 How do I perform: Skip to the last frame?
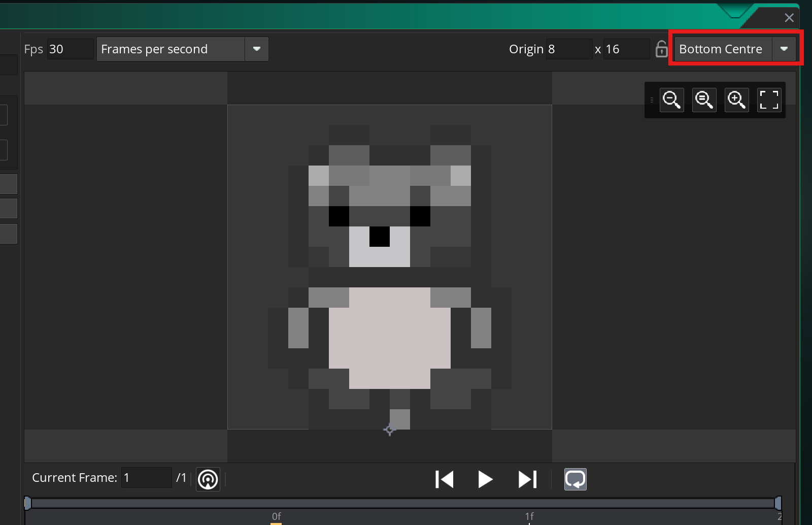527,479
